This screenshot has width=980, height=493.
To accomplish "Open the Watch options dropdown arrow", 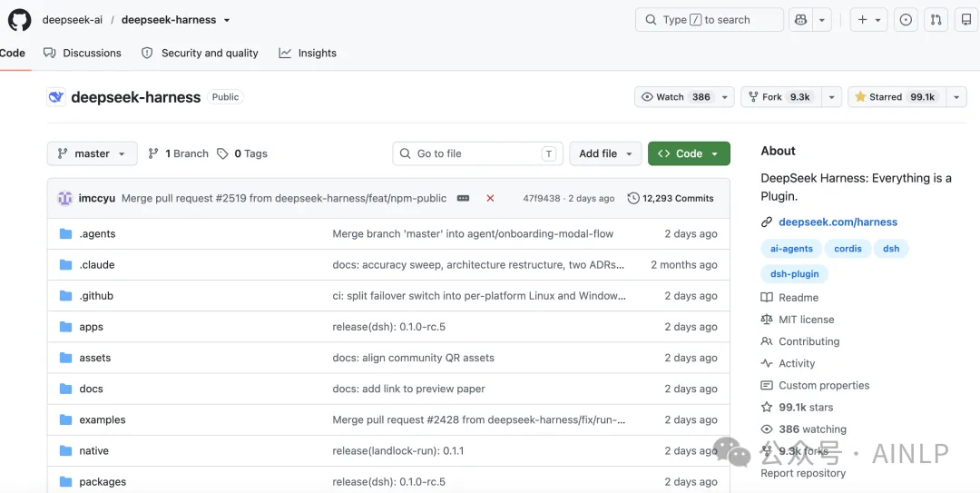I will coord(725,97).
